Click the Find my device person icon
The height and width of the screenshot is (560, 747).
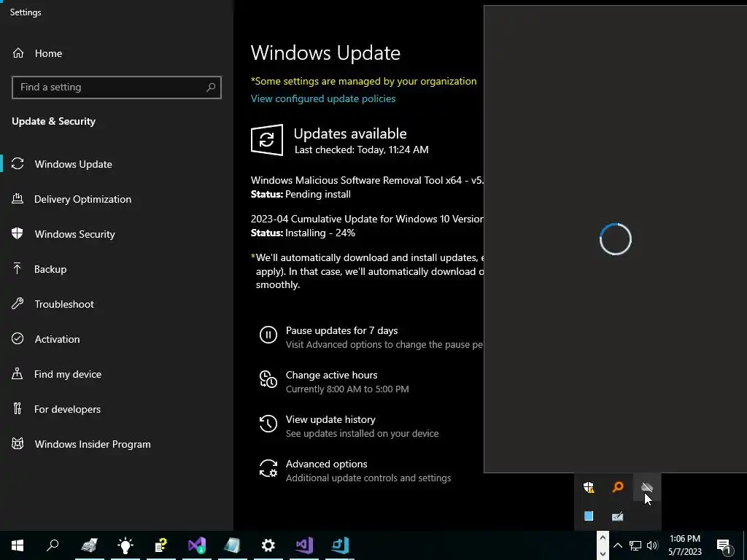pyautogui.click(x=18, y=374)
